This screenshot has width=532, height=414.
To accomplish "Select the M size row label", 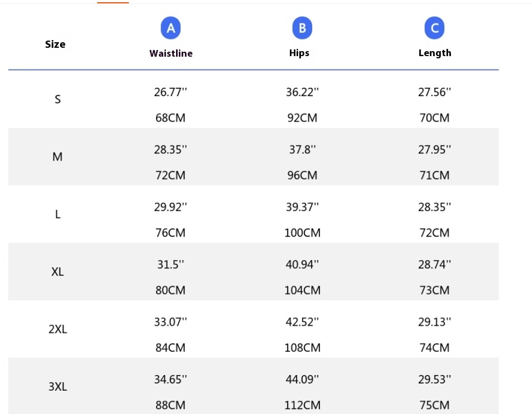I will pos(57,157).
